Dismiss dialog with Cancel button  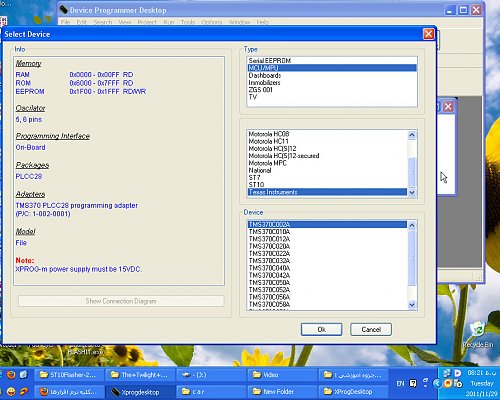371,330
